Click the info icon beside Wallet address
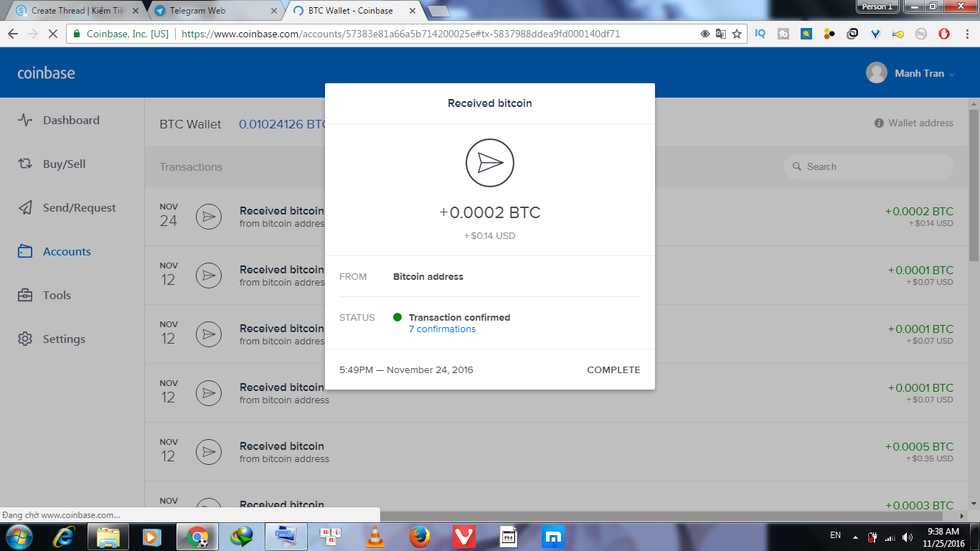The width and height of the screenshot is (980, 551). click(x=879, y=123)
